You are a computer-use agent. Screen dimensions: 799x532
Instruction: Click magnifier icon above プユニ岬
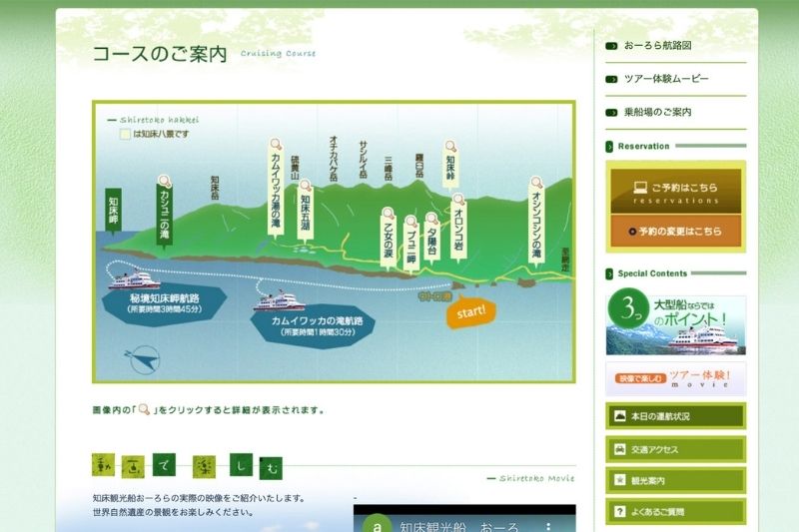pos(410,222)
